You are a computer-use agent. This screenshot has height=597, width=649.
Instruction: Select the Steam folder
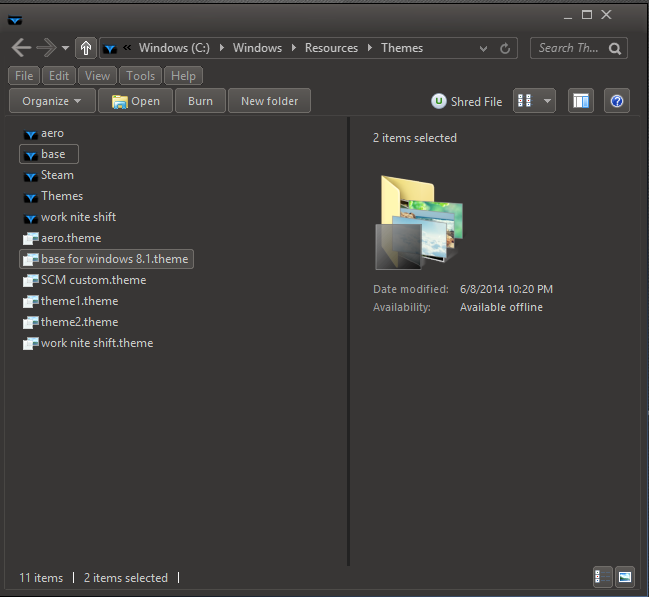pyautogui.click(x=49, y=175)
